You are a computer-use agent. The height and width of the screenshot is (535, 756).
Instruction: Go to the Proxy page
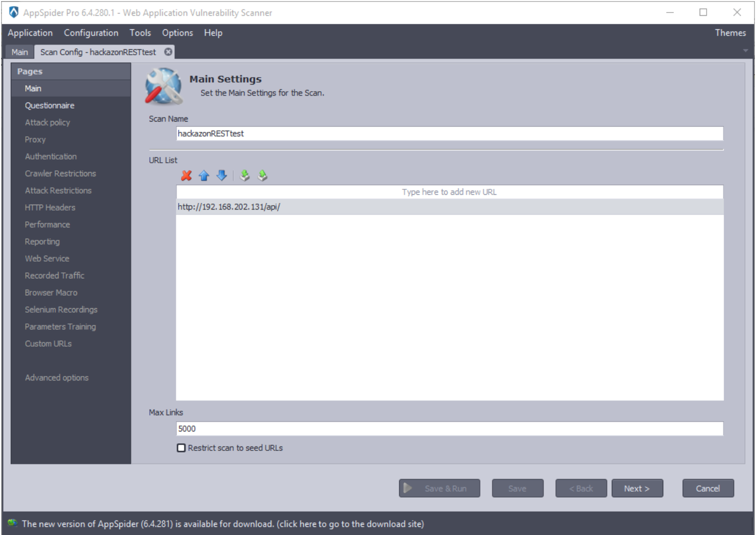71,139
